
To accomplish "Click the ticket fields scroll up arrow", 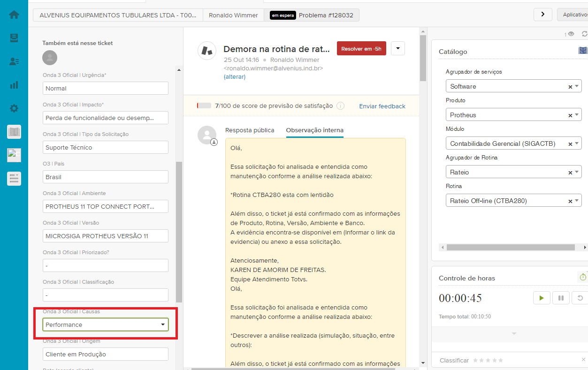I will [178, 70].
